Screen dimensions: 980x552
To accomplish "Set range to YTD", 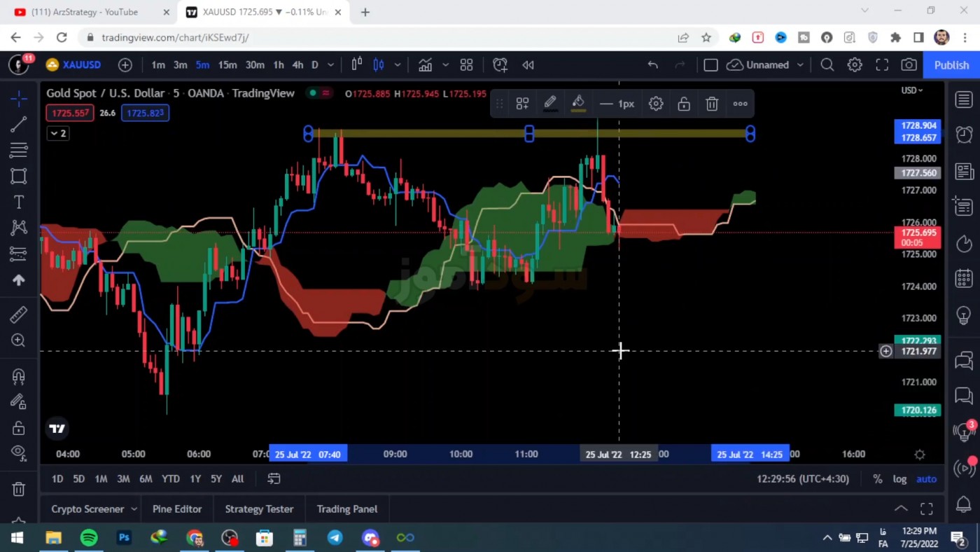I will [x=171, y=478].
